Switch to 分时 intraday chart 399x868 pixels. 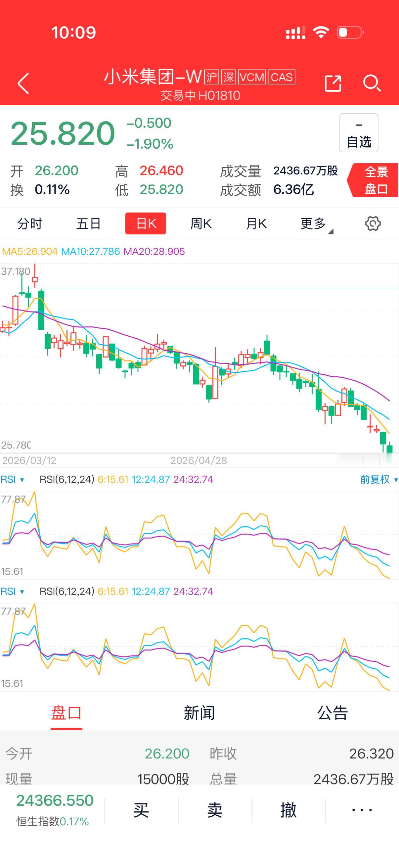30,224
